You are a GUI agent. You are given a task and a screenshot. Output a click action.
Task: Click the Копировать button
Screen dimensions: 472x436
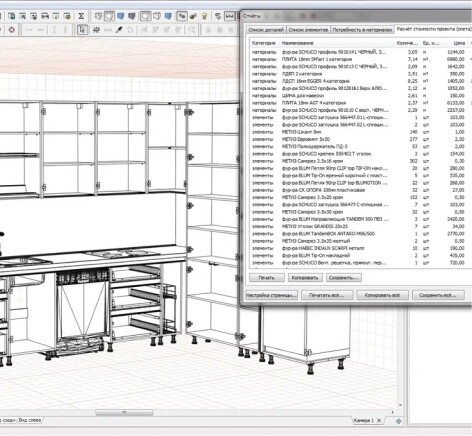coord(305,278)
